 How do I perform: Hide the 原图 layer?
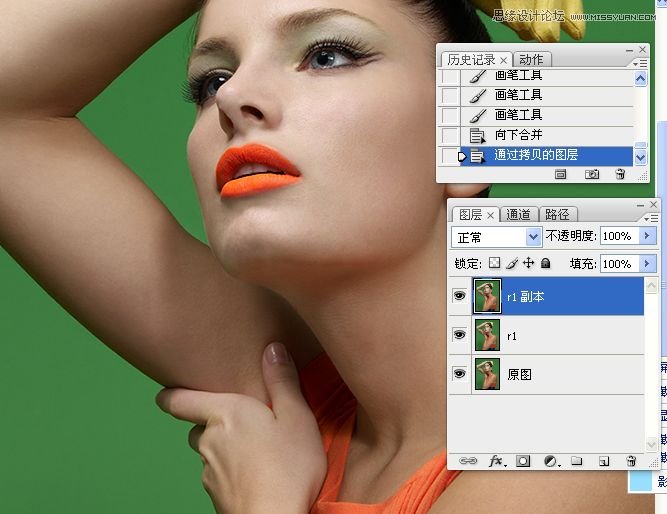pyautogui.click(x=459, y=374)
